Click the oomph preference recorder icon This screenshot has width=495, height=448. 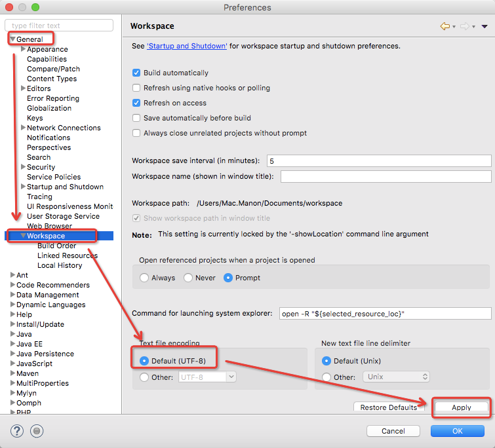pos(37,431)
